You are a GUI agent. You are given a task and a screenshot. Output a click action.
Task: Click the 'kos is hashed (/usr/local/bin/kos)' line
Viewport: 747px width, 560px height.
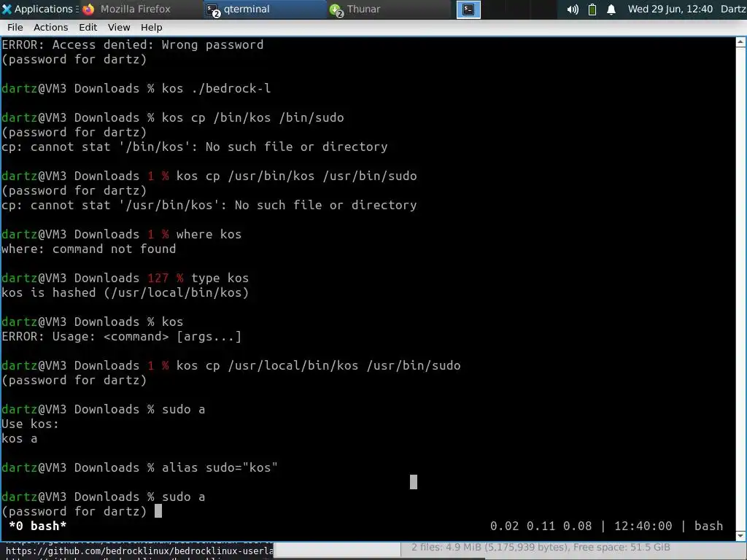(x=125, y=293)
